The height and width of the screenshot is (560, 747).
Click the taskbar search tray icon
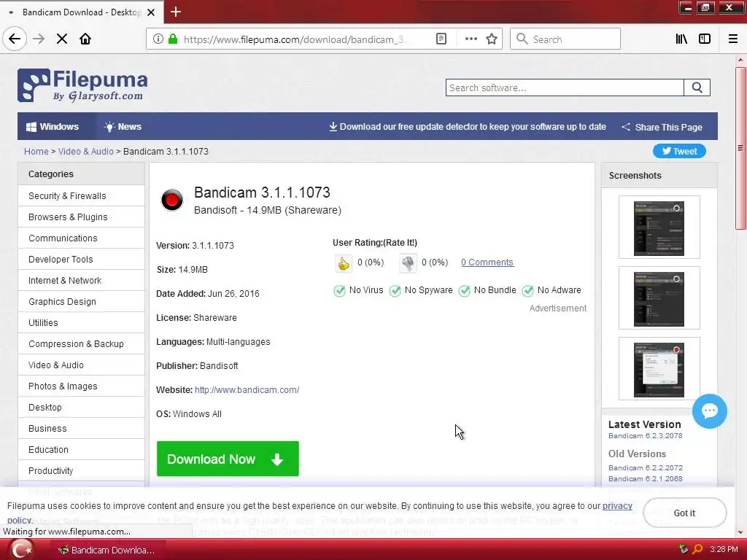(x=697, y=550)
